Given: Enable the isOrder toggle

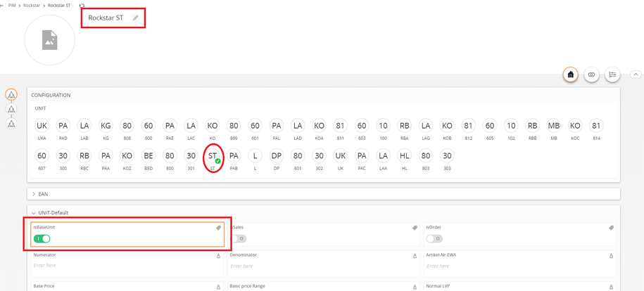Looking at the screenshot, I should click(x=434, y=238).
